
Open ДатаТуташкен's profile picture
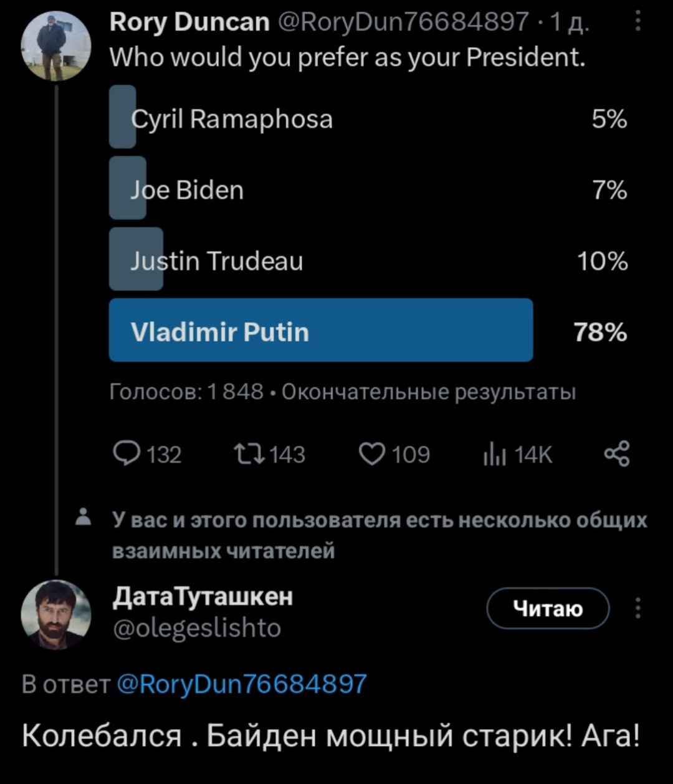[x=55, y=615]
